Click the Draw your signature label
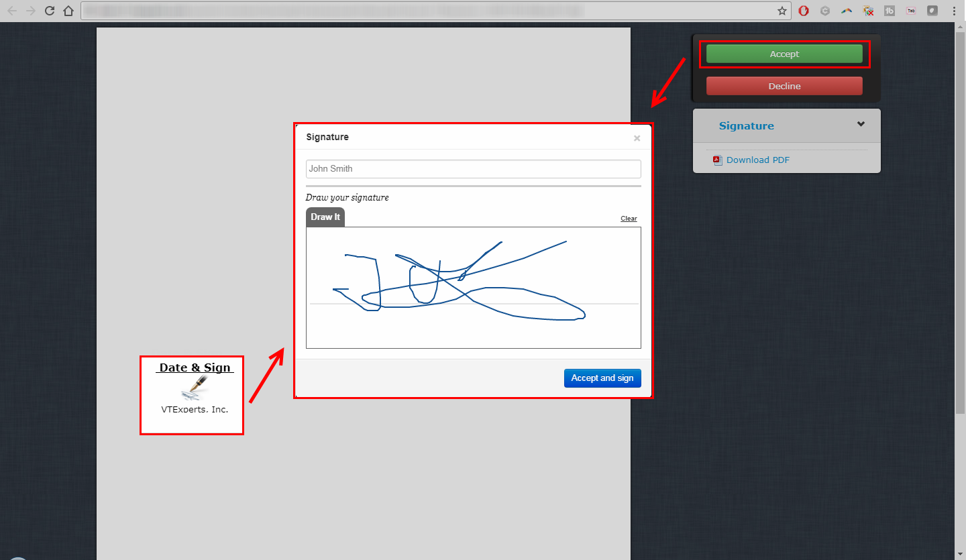 (x=347, y=198)
